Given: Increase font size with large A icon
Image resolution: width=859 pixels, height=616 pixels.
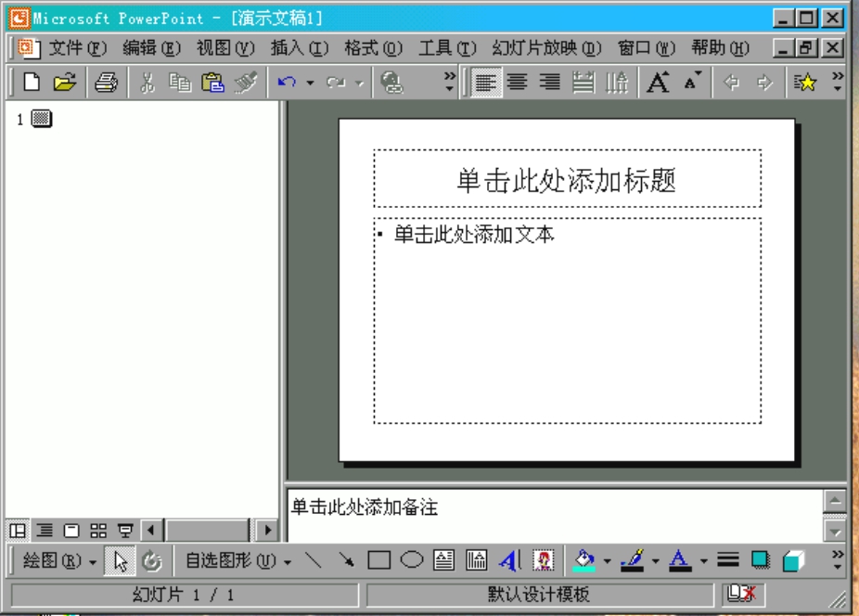Looking at the screenshot, I should coord(658,83).
